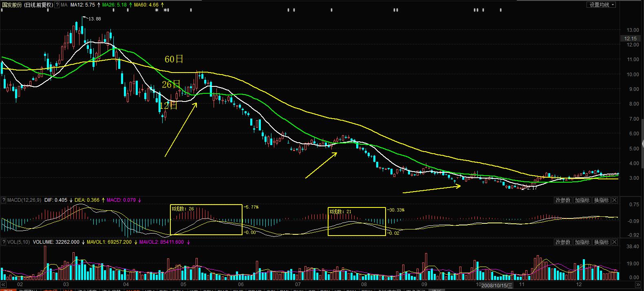Click the 10.00 level on the price axis
644x291 pixels.
pos(633,75)
